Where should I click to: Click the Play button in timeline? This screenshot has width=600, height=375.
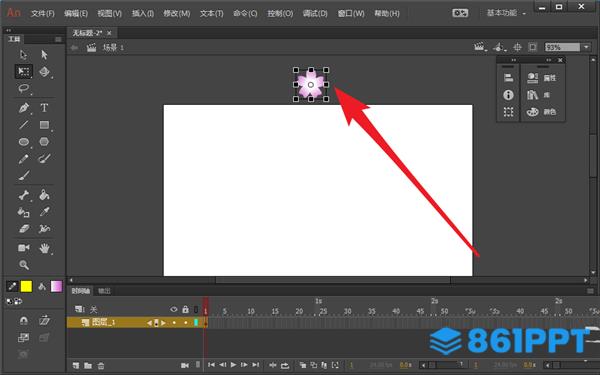233,365
